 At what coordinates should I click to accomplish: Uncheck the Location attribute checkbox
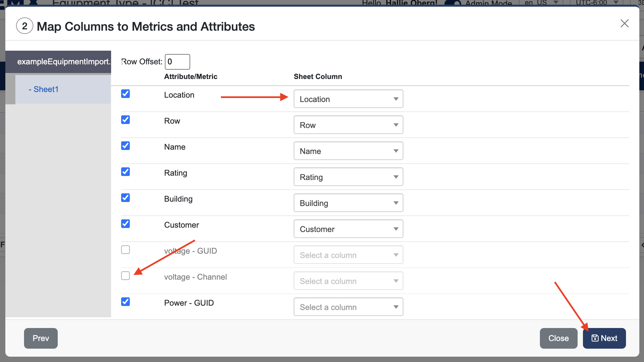(125, 94)
